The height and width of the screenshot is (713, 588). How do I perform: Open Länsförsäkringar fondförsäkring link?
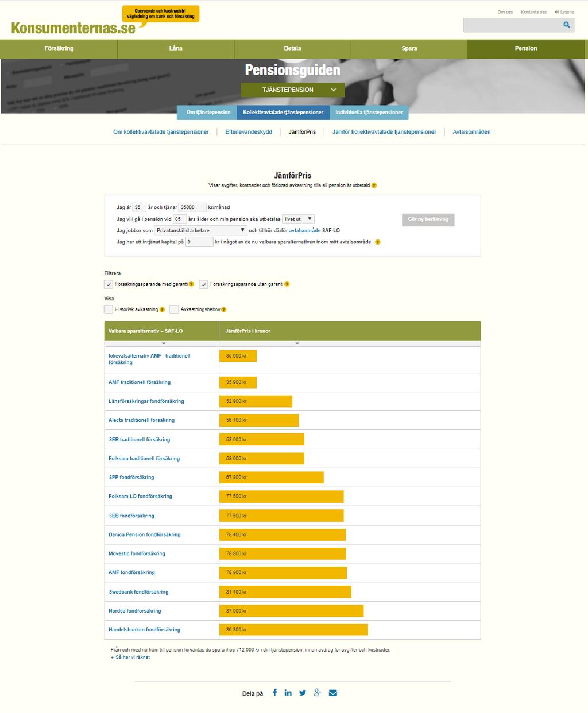coord(146,401)
